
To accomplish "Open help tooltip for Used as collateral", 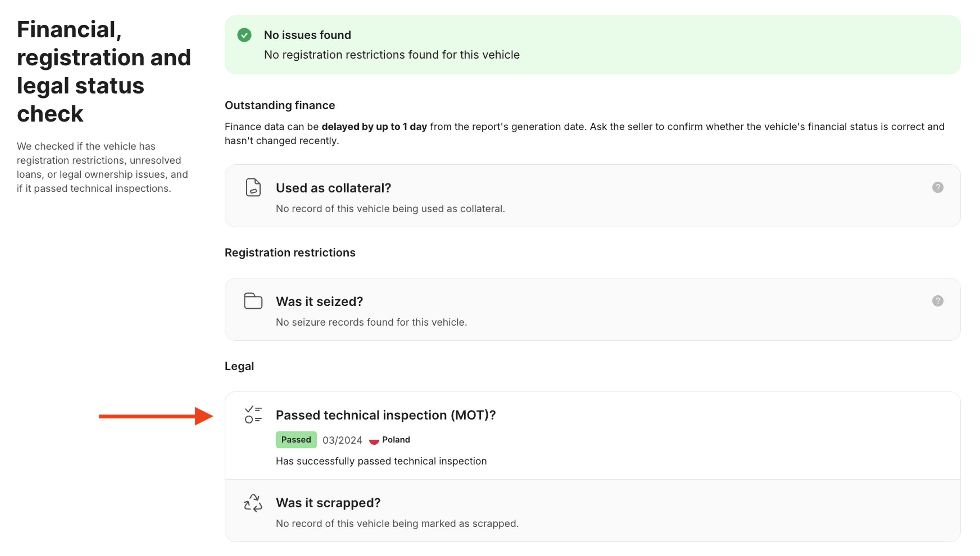I will tap(937, 187).
